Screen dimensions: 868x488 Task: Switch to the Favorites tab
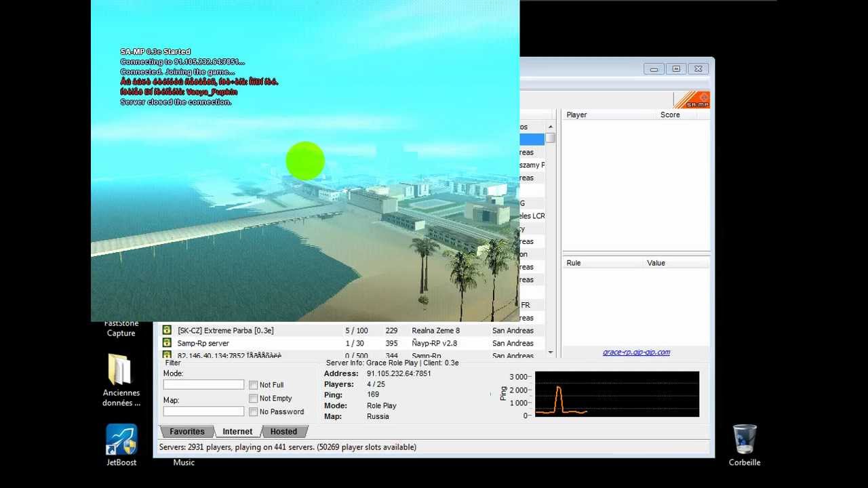tap(186, 432)
